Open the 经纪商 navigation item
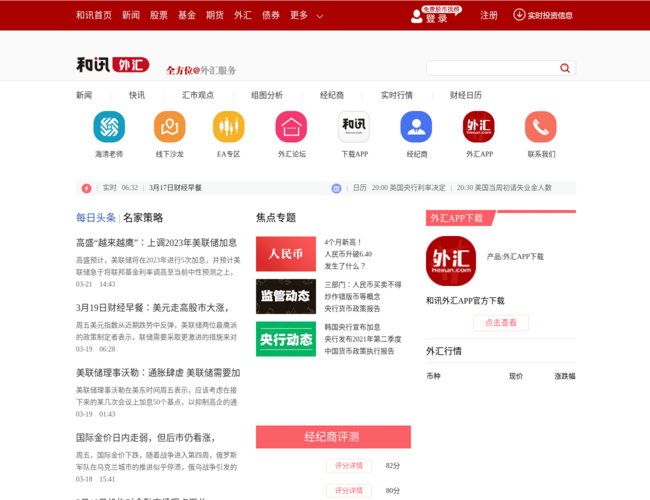 332,95
